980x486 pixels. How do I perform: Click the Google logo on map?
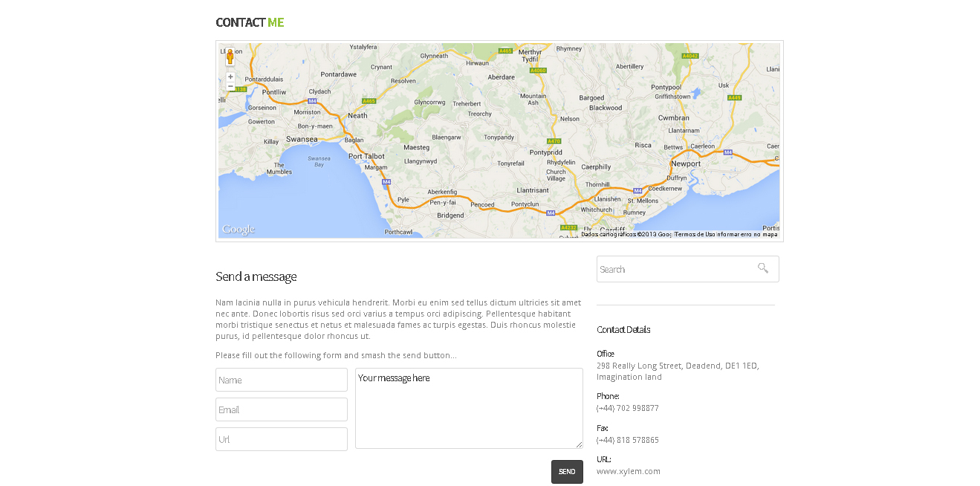[238, 230]
